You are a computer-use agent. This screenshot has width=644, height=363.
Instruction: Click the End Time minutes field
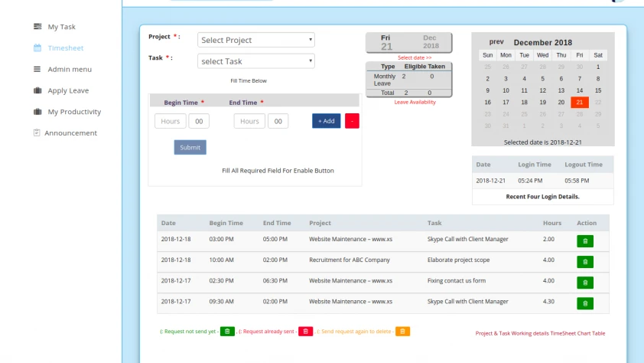[x=278, y=121]
